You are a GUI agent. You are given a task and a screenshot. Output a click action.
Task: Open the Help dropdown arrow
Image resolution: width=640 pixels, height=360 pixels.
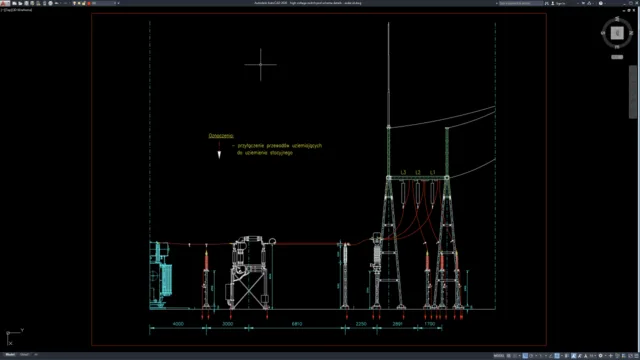pyautogui.click(x=605, y=3)
